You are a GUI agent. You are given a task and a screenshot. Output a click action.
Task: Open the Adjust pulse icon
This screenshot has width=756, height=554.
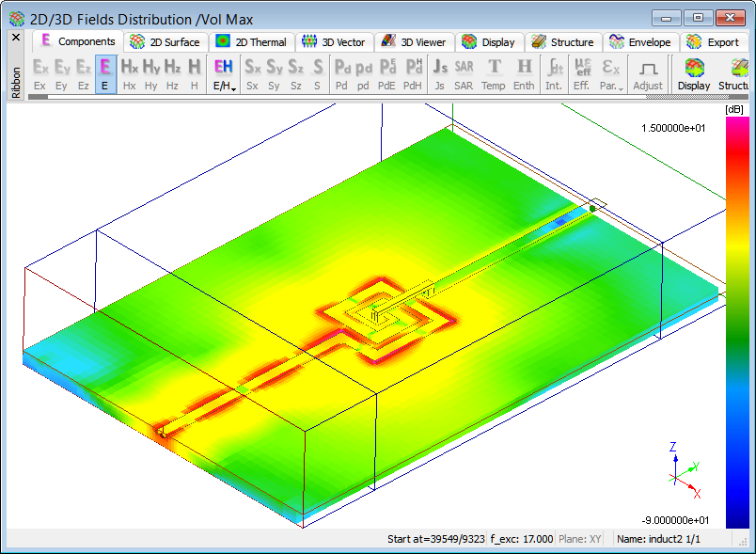(x=647, y=73)
